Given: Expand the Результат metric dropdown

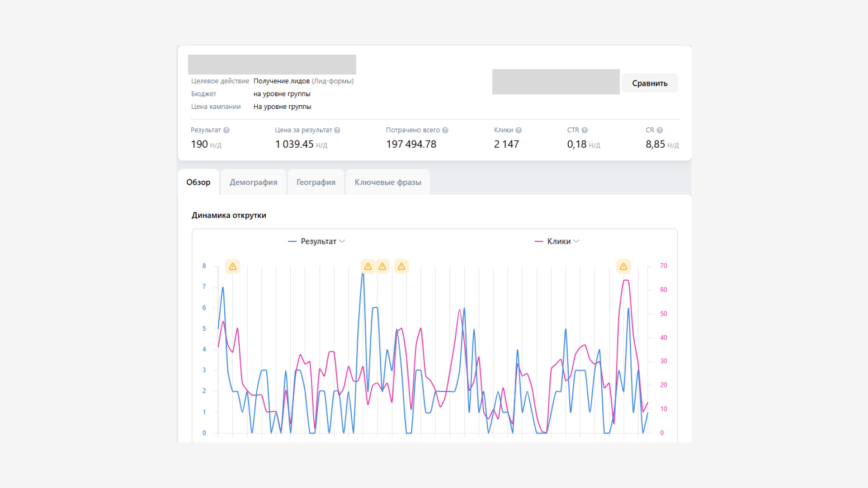Looking at the screenshot, I should tap(342, 241).
